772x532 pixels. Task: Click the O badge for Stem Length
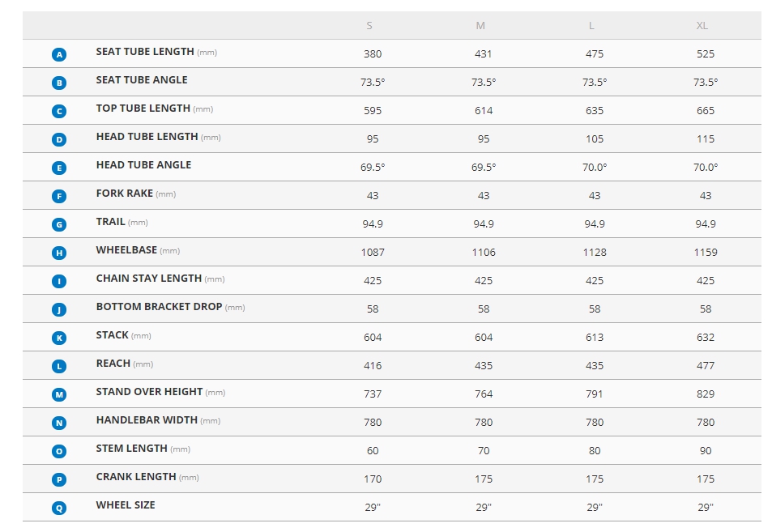click(x=59, y=451)
